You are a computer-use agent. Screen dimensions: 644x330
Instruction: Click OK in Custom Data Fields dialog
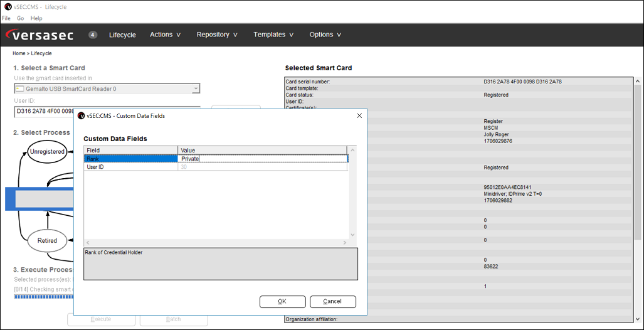click(282, 302)
